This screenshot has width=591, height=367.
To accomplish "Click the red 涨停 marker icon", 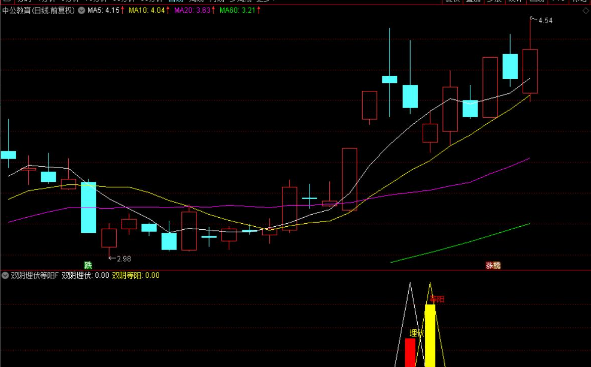I will 493,266.
